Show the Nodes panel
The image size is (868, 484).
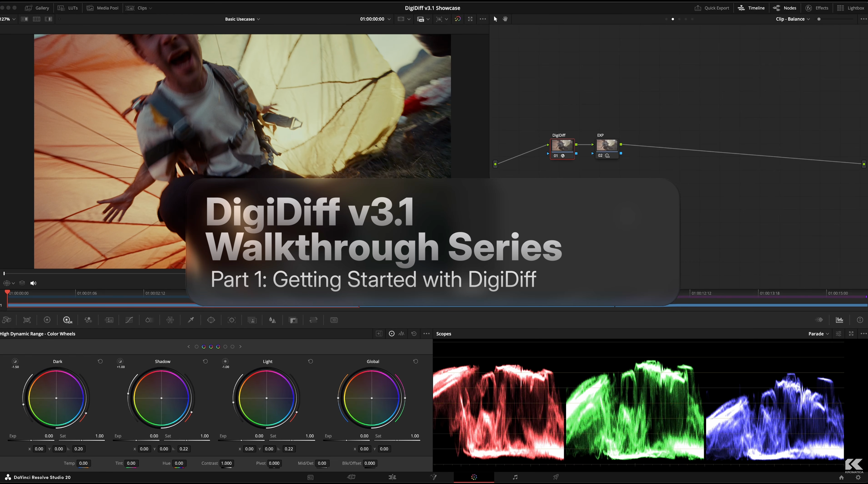pyautogui.click(x=785, y=8)
